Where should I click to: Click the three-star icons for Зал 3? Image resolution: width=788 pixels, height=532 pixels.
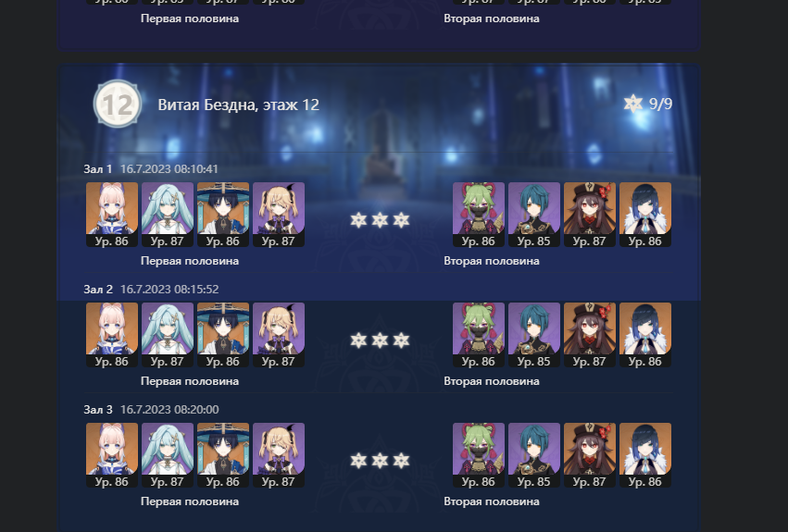[x=380, y=461]
